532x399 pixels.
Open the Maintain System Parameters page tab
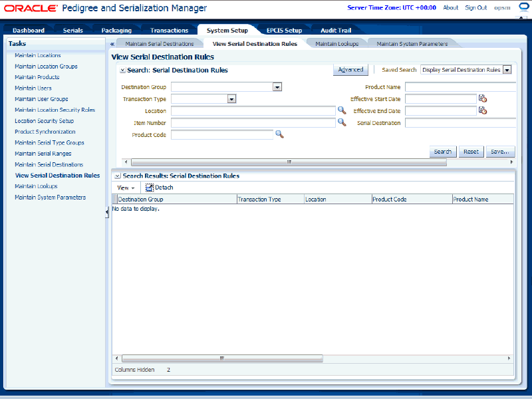coord(412,44)
